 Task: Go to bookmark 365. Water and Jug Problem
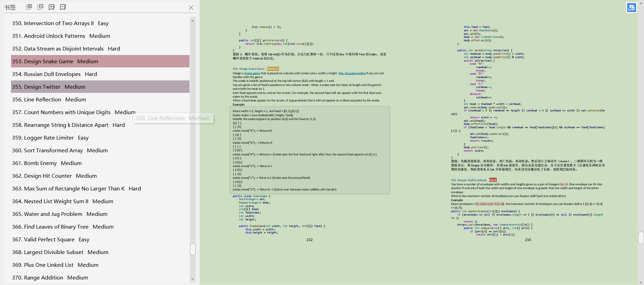100,214
